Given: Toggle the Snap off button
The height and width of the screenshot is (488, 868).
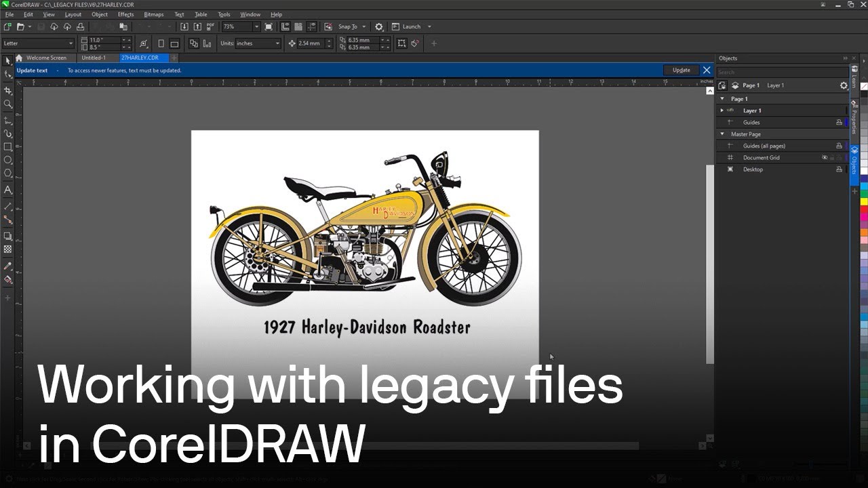Looking at the screenshot, I should pos(328,26).
